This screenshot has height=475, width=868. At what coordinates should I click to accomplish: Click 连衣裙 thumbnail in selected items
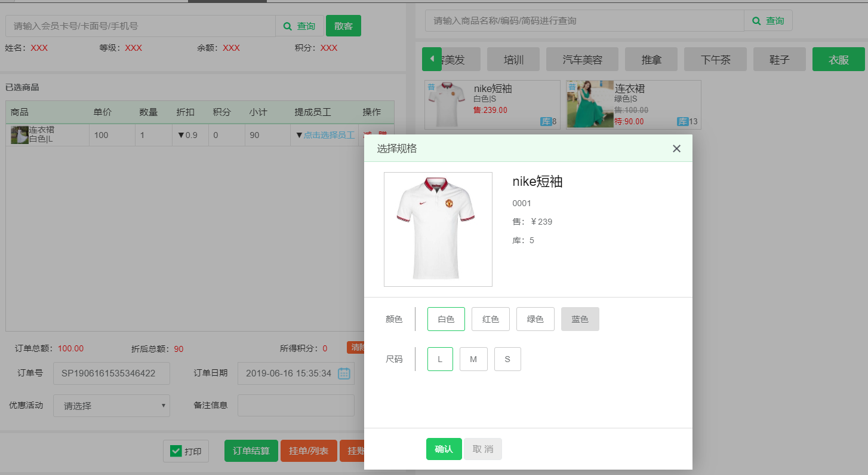point(20,135)
